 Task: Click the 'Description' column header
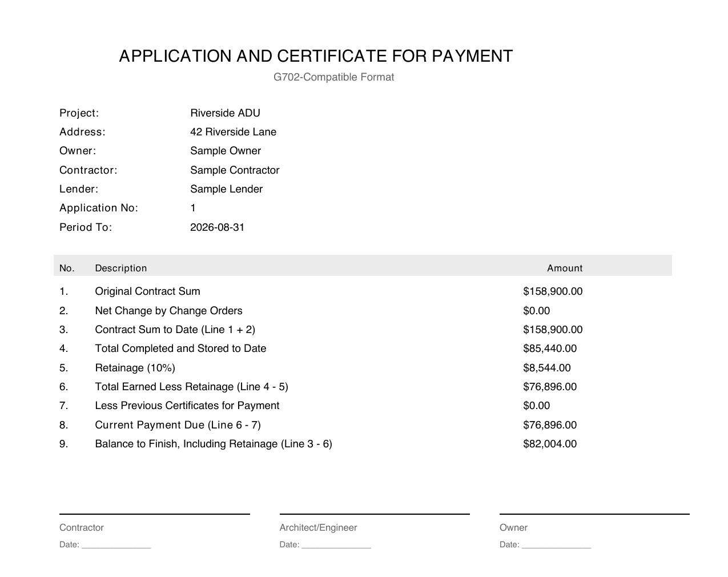point(121,268)
